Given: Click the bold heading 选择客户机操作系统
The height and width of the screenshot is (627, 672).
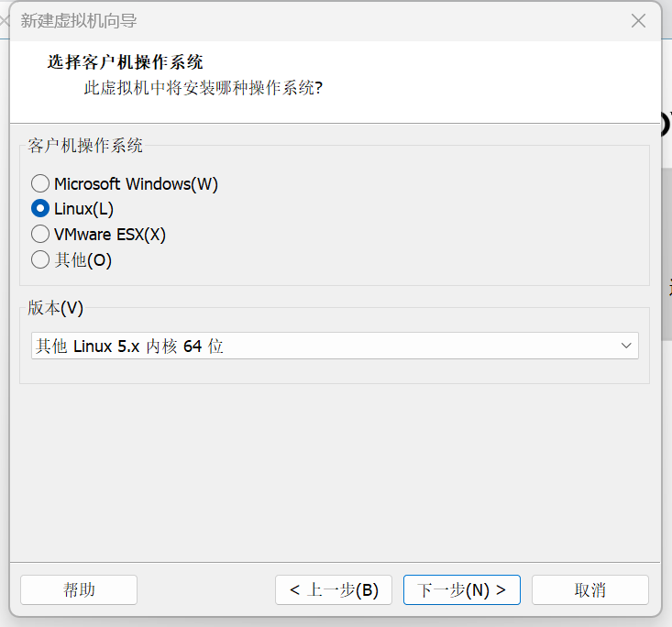Looking at the screenshot, I should point(125,62).
